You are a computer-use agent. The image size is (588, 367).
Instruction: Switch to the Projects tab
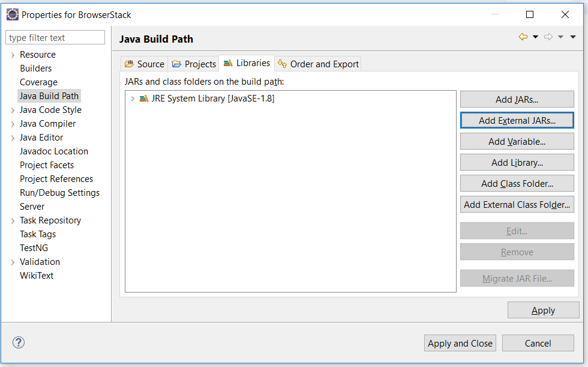(x=193, y=64)
